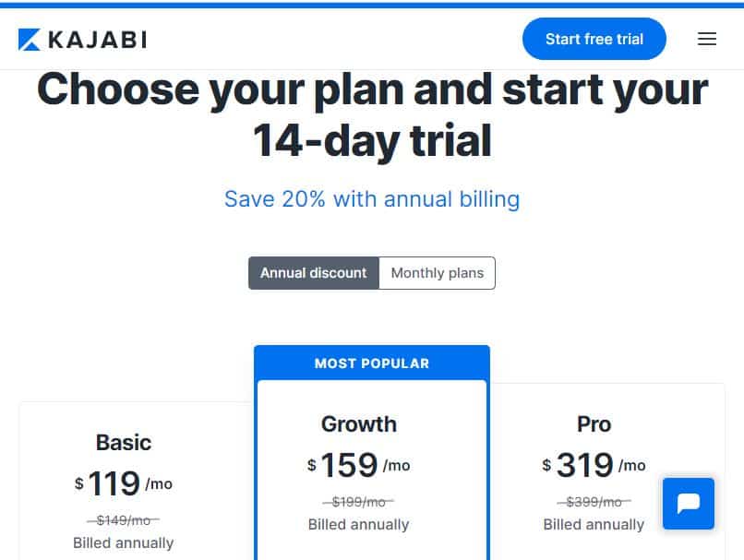Click the crossed-out $399/mo price
This screenshot has width=744, height=560.
coord(594,502)
